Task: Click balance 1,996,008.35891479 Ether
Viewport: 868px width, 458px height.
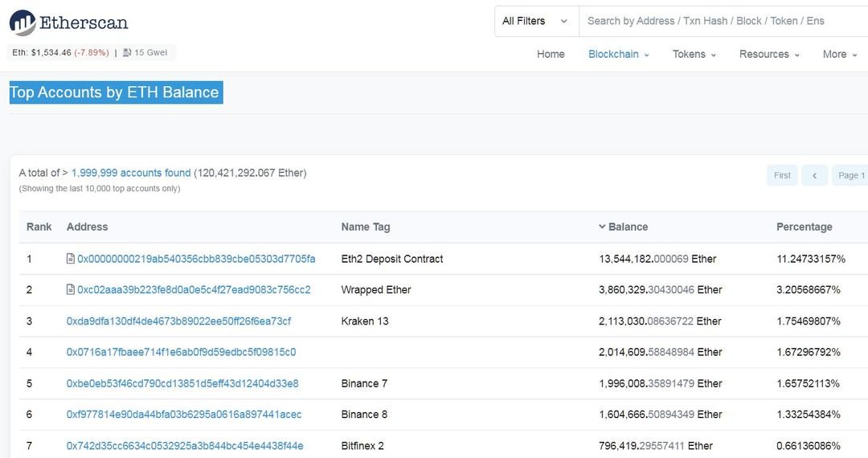Action: pos(661,383)
